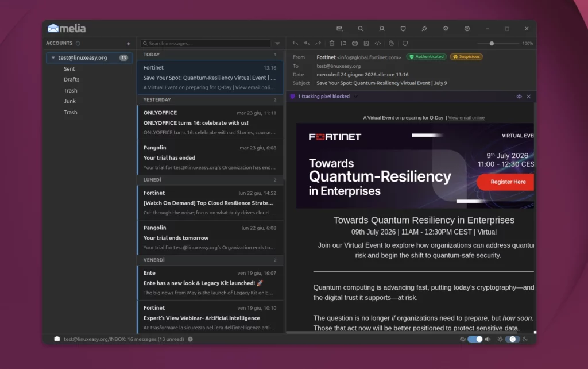This screenshot has height=369, width=588.
Task: Forward the message with forward arrow
Action: [318, 43]
